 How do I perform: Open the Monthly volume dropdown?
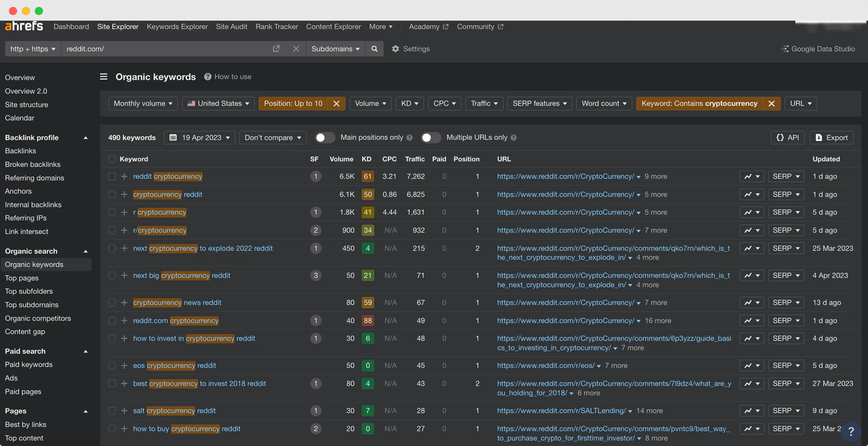coord(143,103)
